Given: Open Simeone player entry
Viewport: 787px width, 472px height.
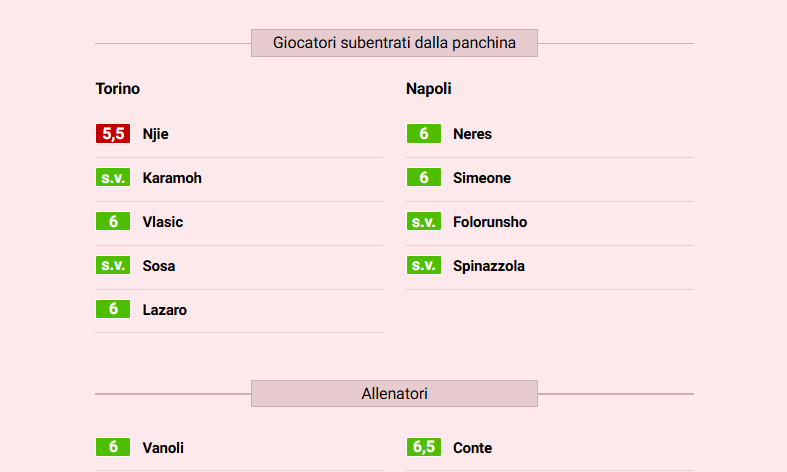Looking at the screenshot, I should click(x=482, y=178).
